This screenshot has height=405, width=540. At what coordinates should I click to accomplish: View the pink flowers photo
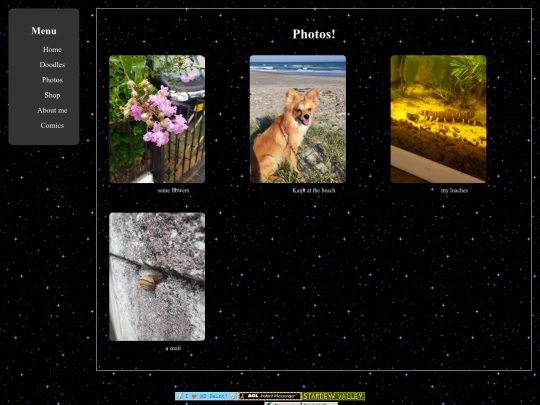click(157, 119)
